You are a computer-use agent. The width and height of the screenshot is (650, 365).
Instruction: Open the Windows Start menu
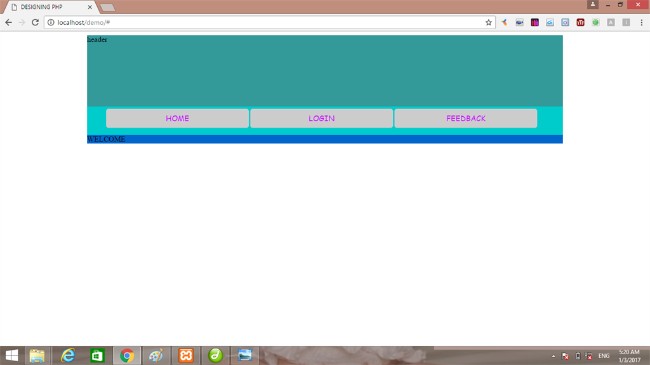click(12, 355)
